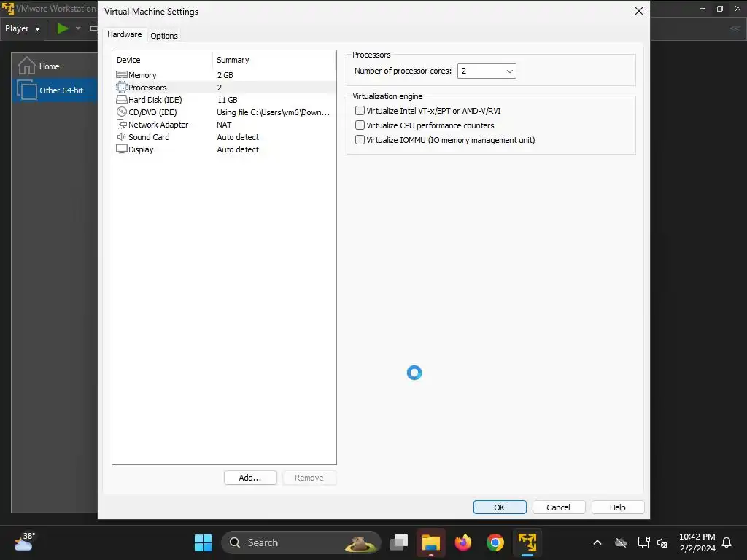Show hidden system tray icons

[597, 542]
